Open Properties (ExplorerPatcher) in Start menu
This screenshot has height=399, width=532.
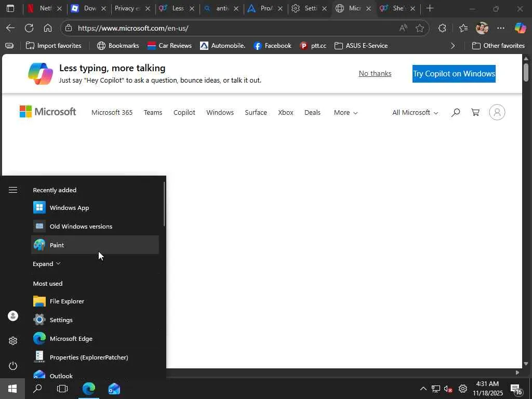(95, 357)
